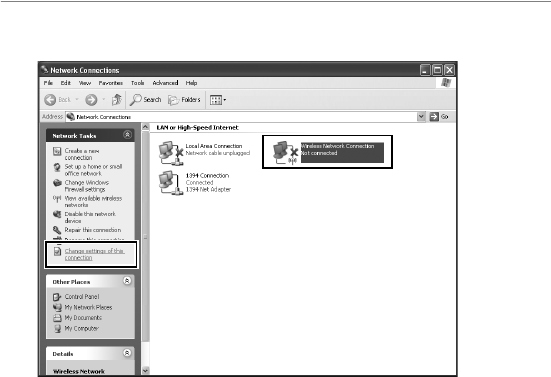The height and width of the screenshot is (377, 551).
Task: Click Set up a home network link
Action: coord(93,170)
